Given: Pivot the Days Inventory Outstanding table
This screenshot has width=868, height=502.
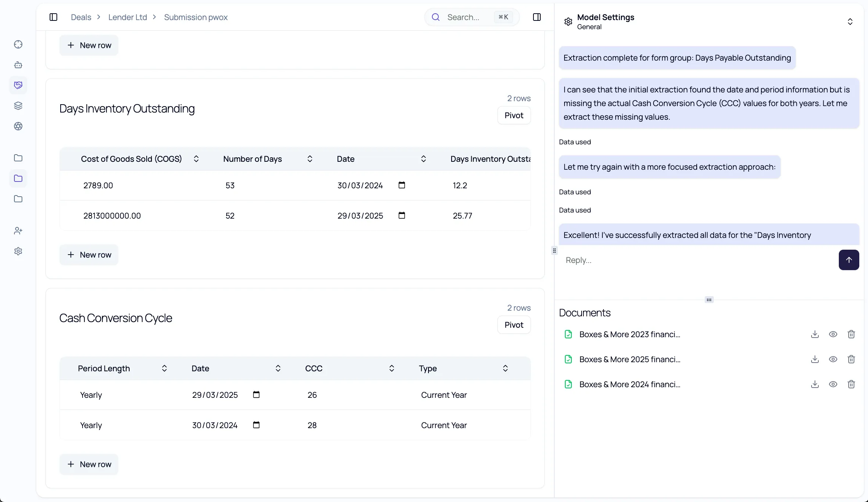Looking at the screenshot, I should [x=514, y=115].
